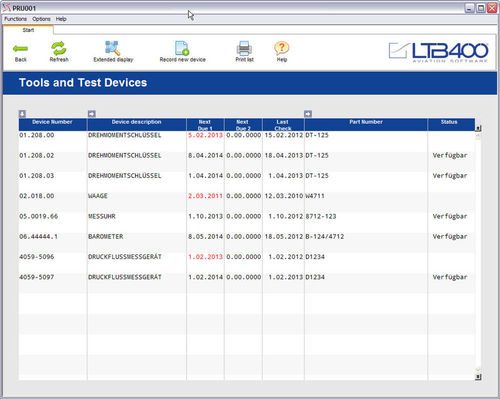Record new device
This screenshot has width=500, height=399.
pyautogui.click(x=182, y=52)
